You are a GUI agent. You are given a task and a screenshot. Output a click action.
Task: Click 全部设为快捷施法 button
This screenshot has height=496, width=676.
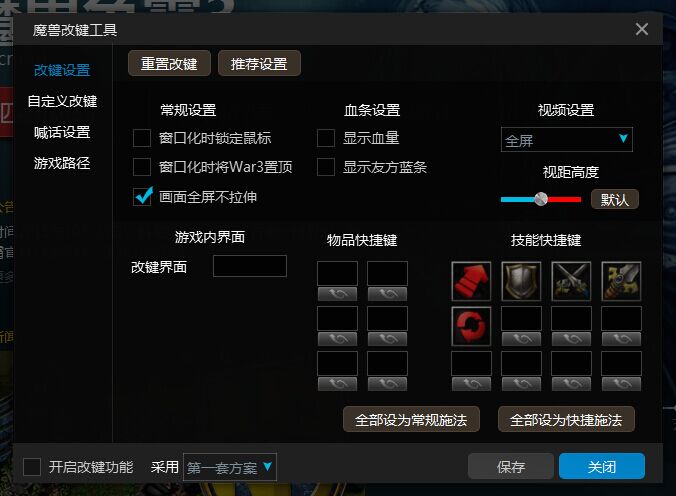pyautogui.click(x=566, y=419)
